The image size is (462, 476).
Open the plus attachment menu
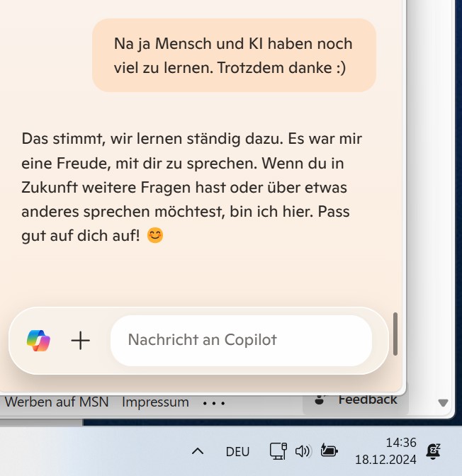point(81,341)
